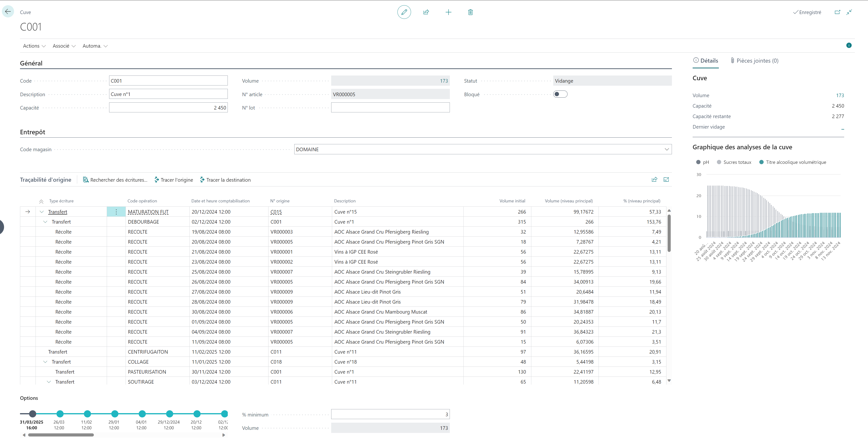This screenshot has width=868, height=441.
Task: Click the Description field Cuve n°1
Action: [168, 94]
